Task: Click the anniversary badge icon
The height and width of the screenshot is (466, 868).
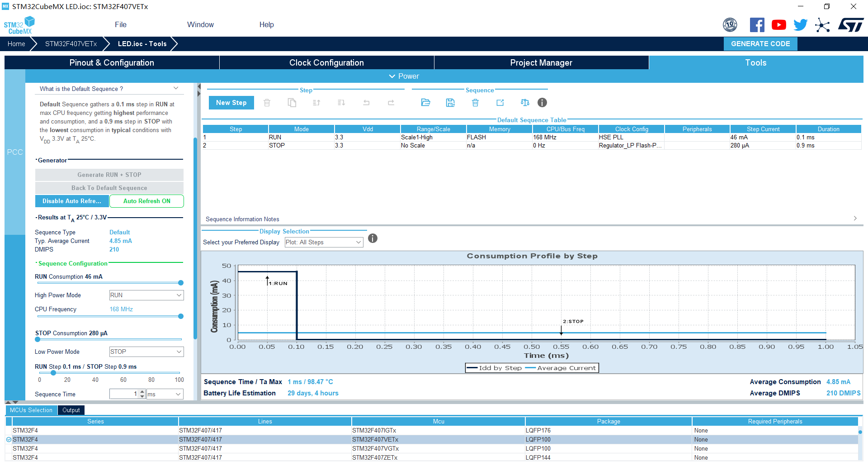Action: pyautogui.click(x=730, y=25)
